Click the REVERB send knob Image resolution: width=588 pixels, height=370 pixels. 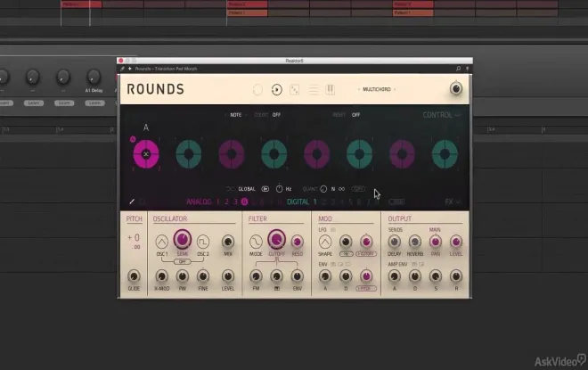[415, 242]
